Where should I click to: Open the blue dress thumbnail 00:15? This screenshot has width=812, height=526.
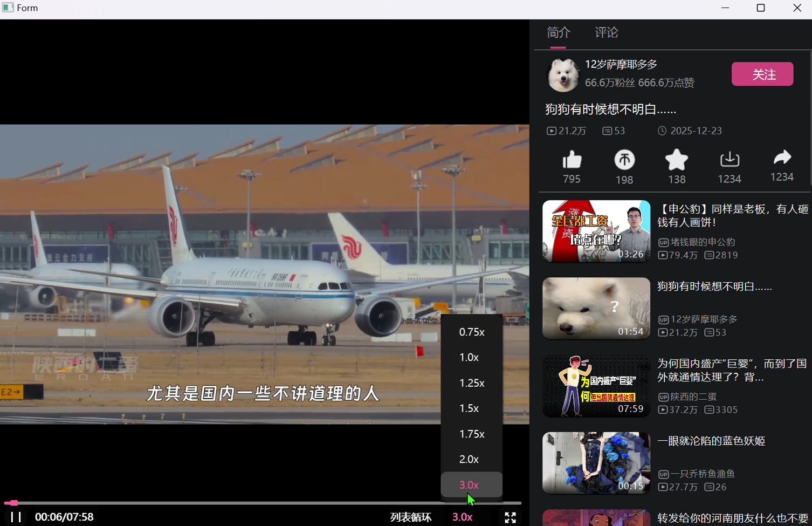click(596, 463)
